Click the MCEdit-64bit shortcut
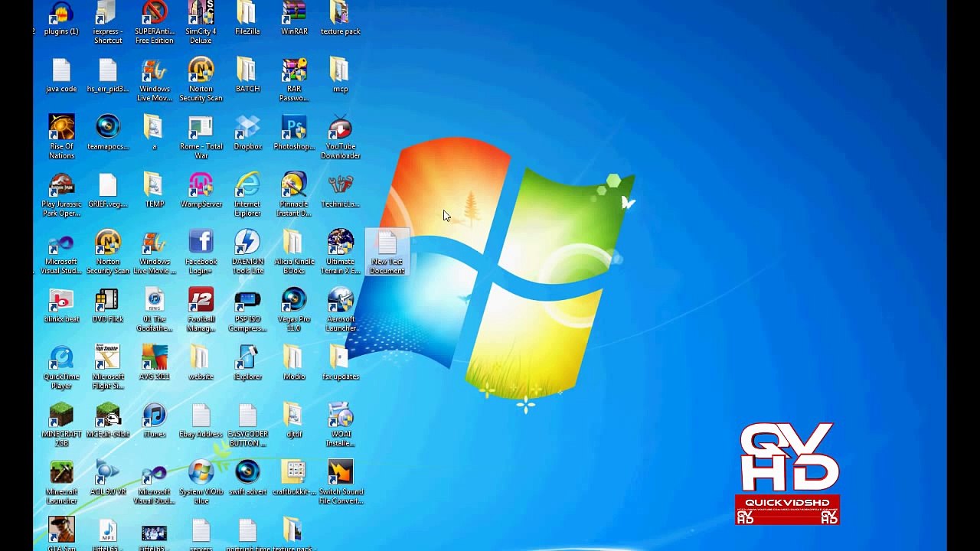Screen dimensions: 980x551 tap(108, 420)
